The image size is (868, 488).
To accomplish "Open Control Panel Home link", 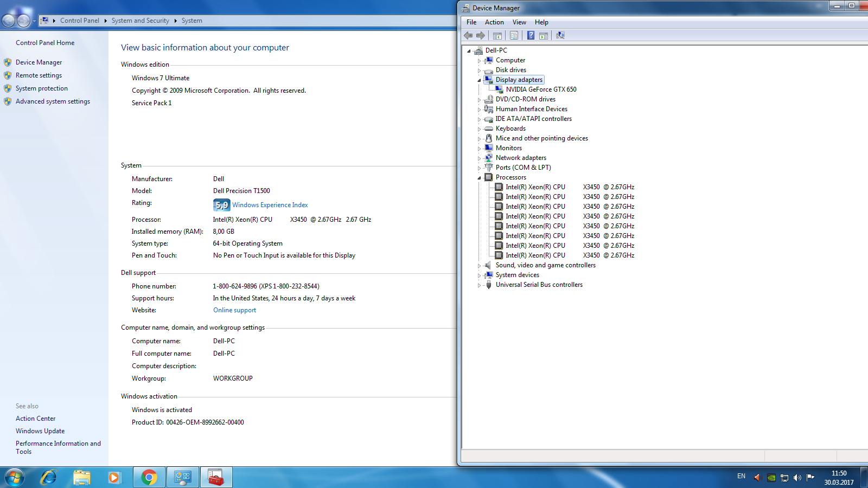I will [x=45, y=43].
